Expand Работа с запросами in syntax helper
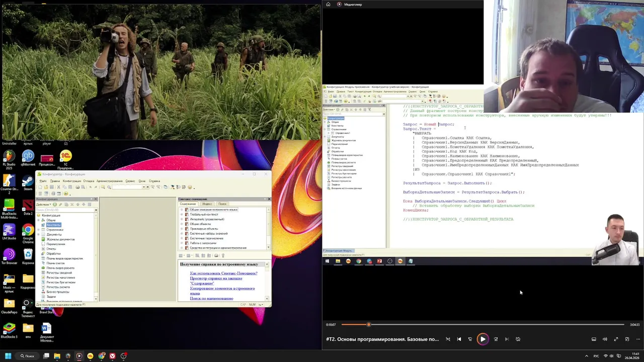644x362 pixels. [x=182, y=243]
